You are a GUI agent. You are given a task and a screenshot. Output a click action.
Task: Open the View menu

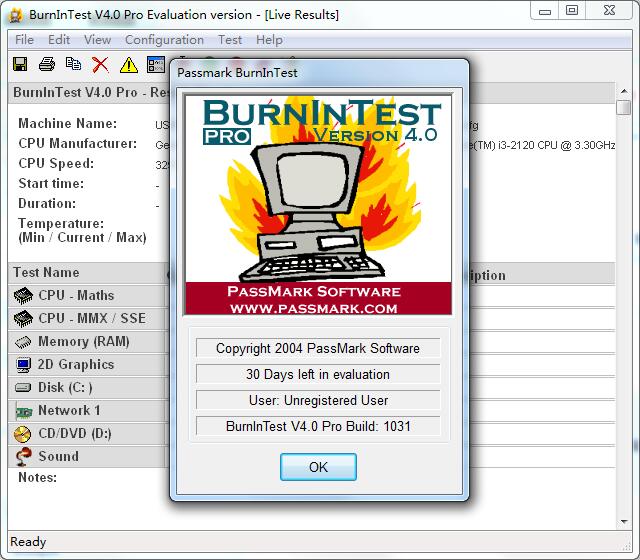pyautogui.click(x=97, y=40)
